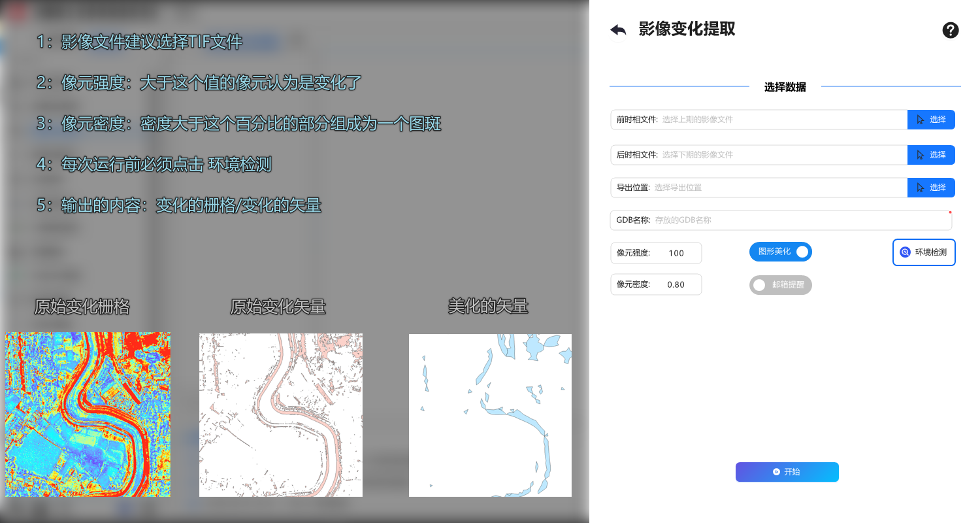980x523 pixels.
Task: Click the back arrow icon
Action: pos(618,30)
